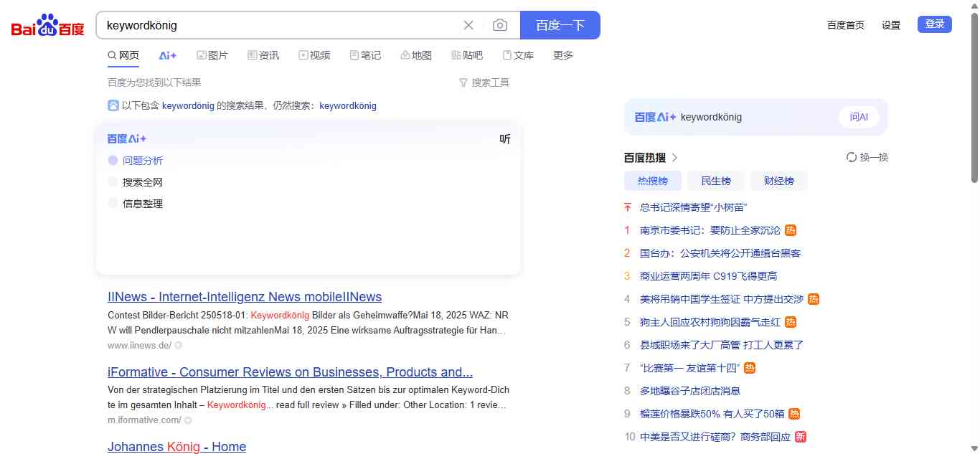
Task: Click the 百度一下 search button
Action: tap(560, 25)
